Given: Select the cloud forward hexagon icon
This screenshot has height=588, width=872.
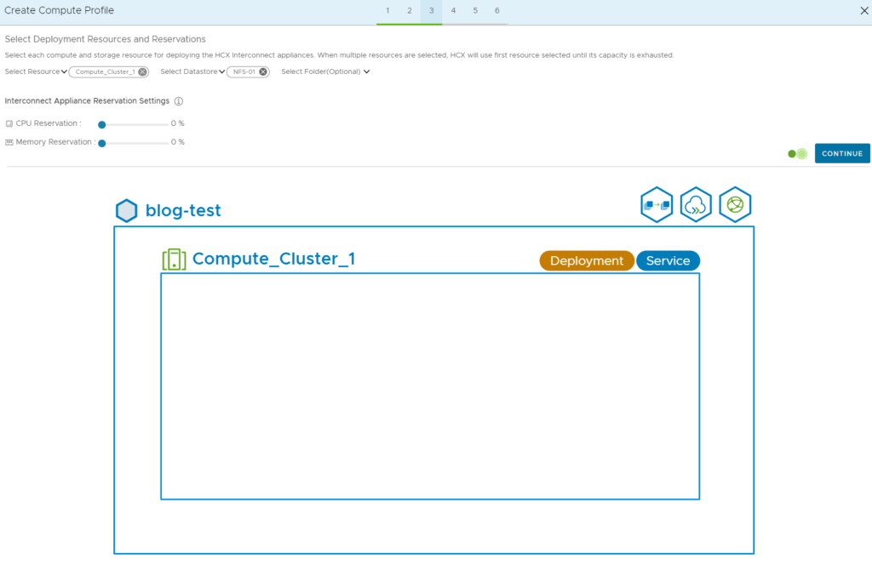Looking at the screenshot, I should [696, 204].
